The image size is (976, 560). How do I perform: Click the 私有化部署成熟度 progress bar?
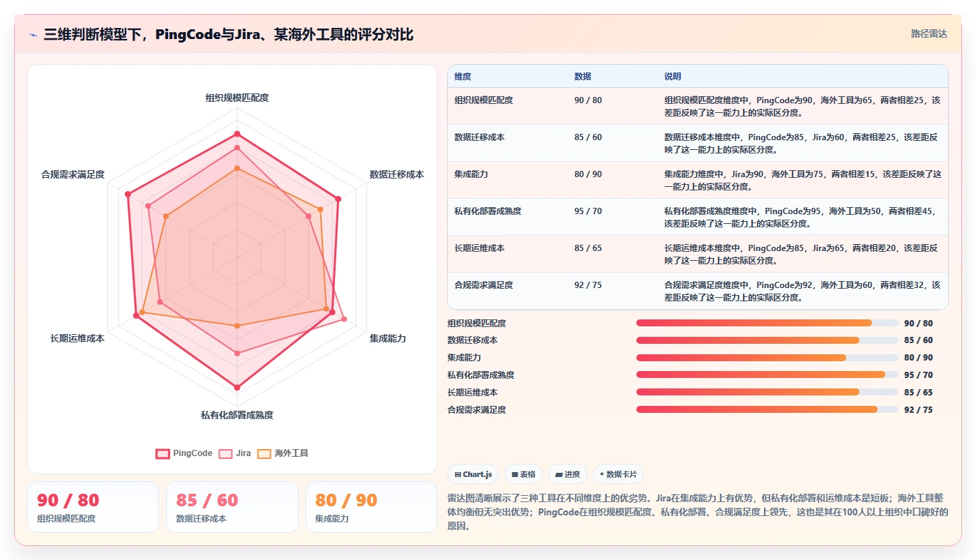(x=767, y=374)
